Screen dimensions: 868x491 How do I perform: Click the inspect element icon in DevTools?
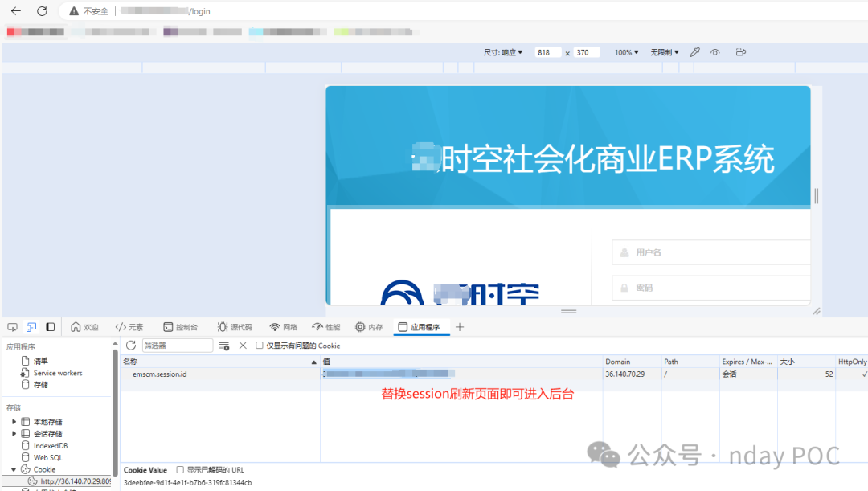click(12, 327)
